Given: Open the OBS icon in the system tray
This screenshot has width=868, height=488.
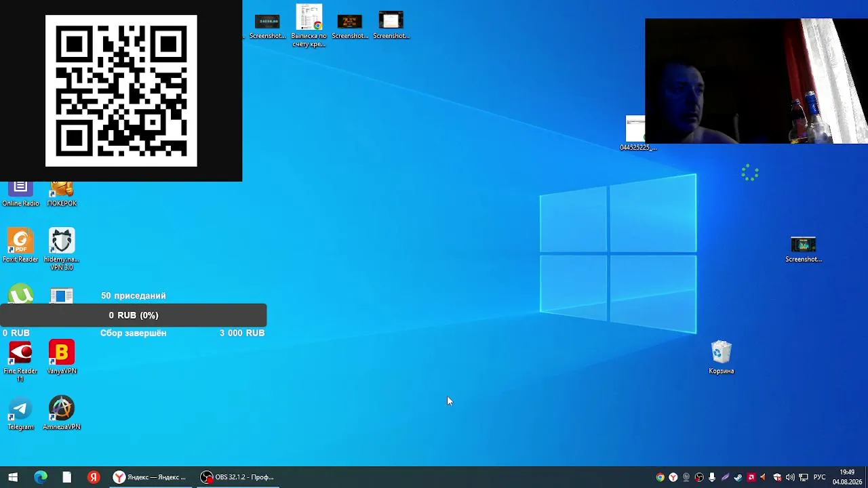Looking at the screenshot, I should [699, 477].
